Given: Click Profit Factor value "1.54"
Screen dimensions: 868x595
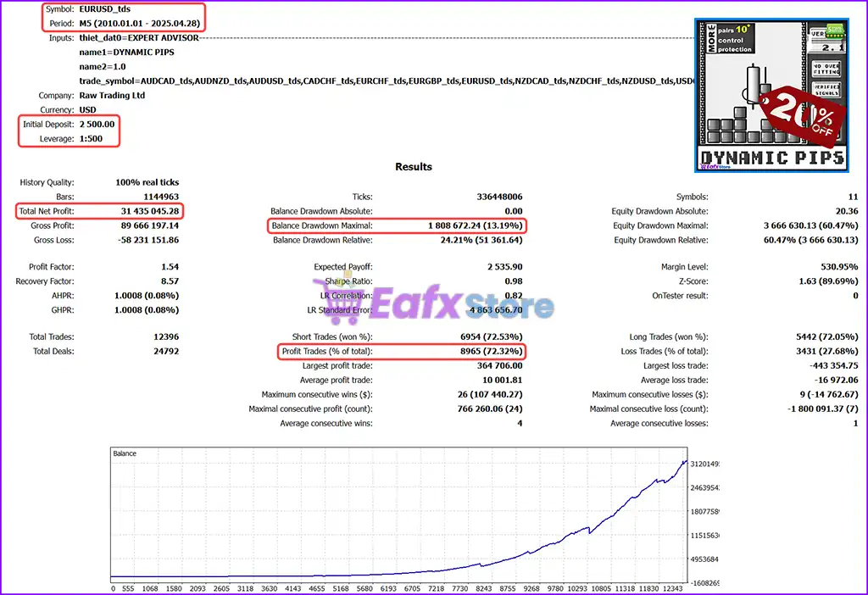Looking at the screenshot, I should coord(170,266).
